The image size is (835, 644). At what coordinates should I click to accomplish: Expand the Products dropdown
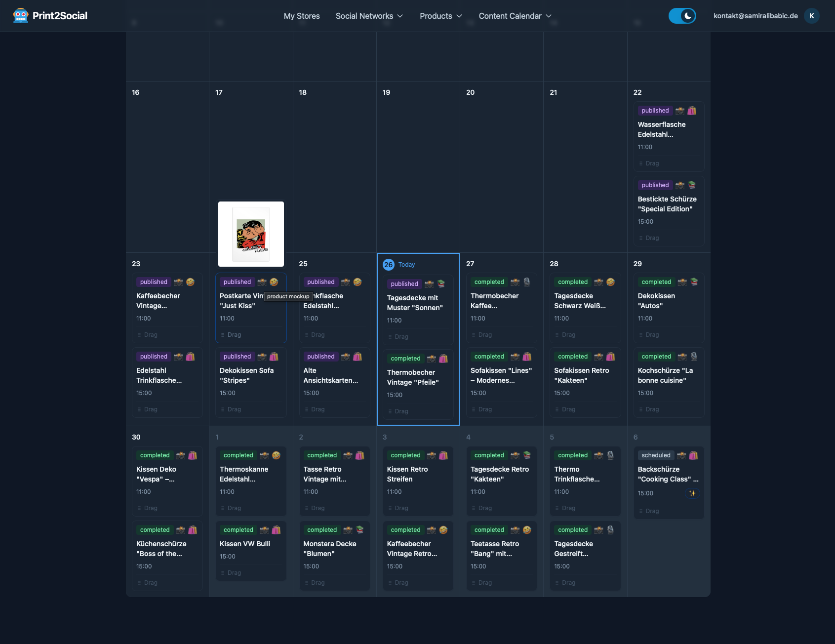click(x=440, y=15)
